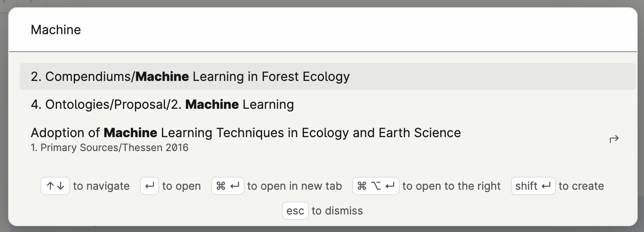Click the 'to open to the right' hint
Screen dimensions: 644x232
click(x=452, y=186)
